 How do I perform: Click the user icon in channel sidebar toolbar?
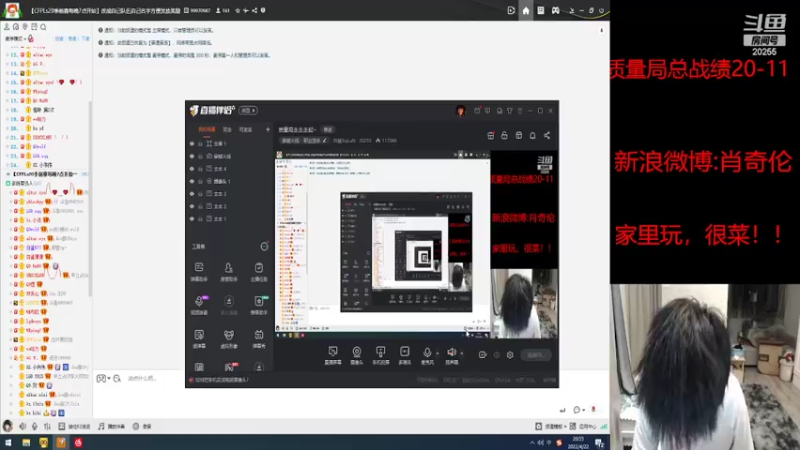tap(7, 27)
